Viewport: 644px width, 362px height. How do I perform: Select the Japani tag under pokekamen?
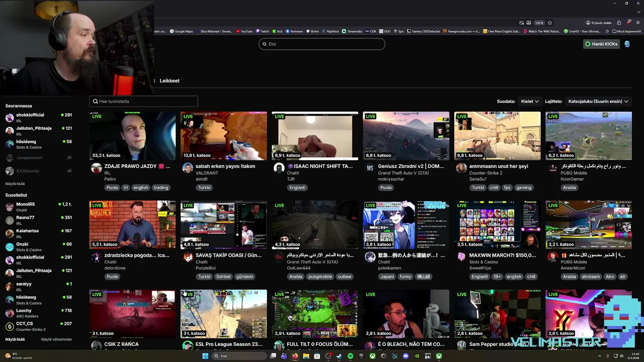tap(387, 277)
